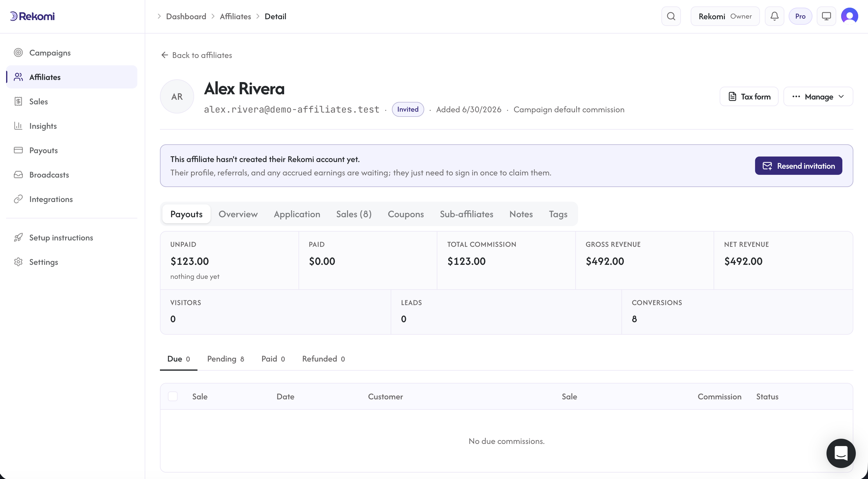868x479 pixels.
Task: Click the monitor display icon
Action: point(826,16)
